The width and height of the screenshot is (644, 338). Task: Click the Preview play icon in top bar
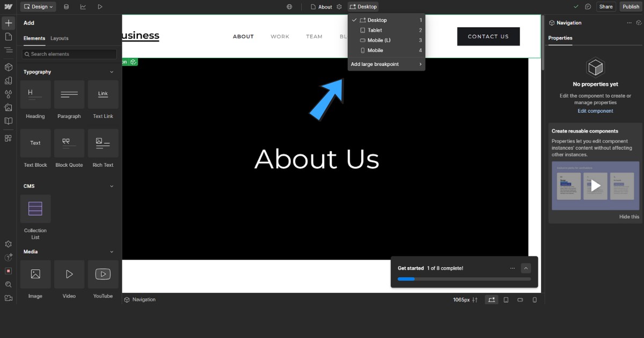(100, 7)
